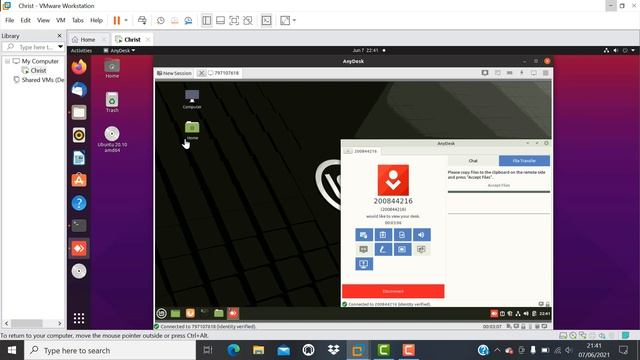The image size is (640, 360).
Task: Open Windows Start menu
Action: click(x=12, y=350)
